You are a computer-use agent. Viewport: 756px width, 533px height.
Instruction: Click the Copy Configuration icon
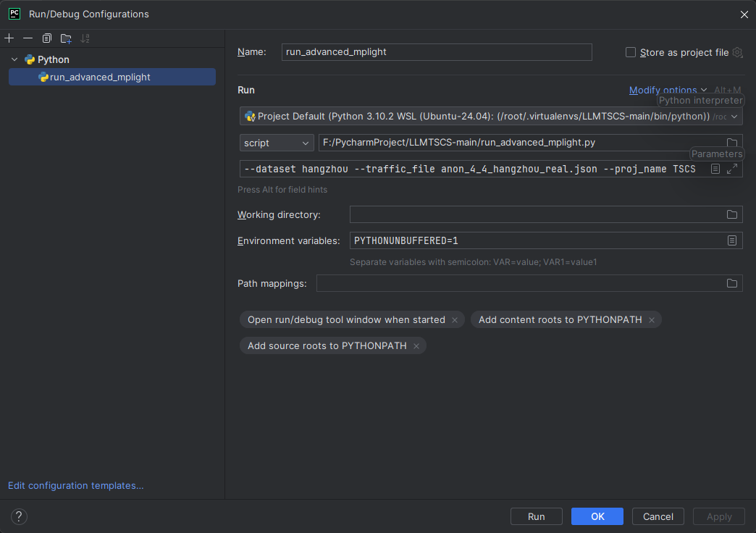[47, 38]
